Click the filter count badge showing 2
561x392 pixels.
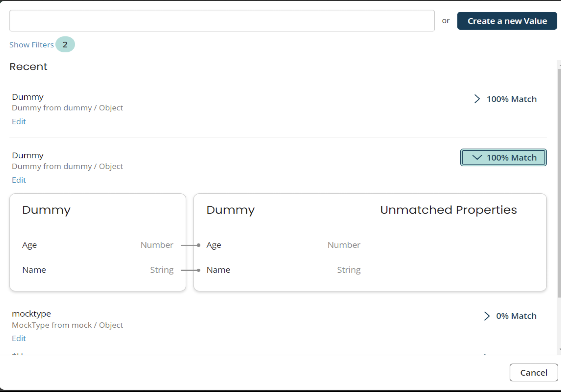pyautogui.click(x=65, y=45)
